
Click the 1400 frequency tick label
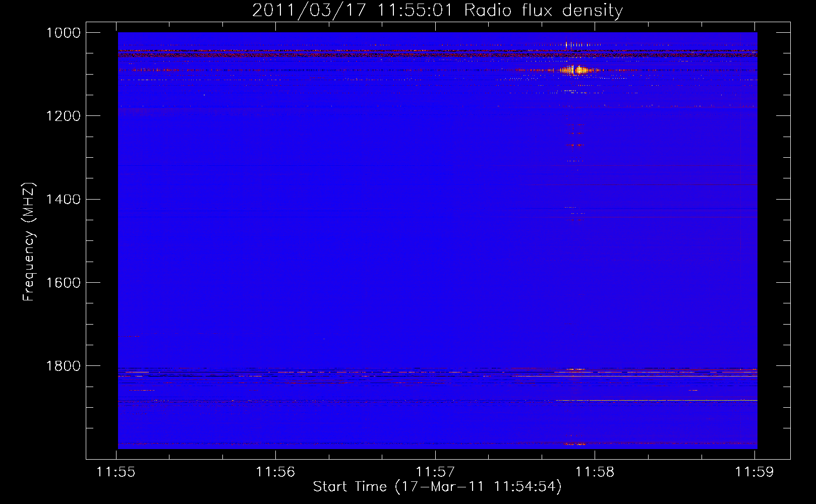(64, 200)
